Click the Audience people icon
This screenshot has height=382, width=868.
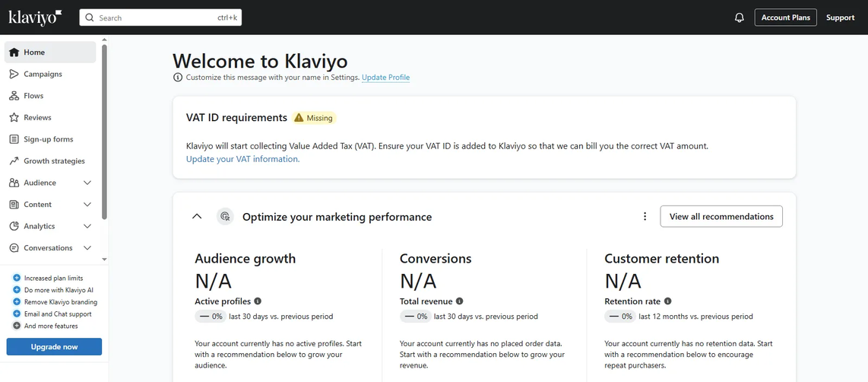[14, 183]
